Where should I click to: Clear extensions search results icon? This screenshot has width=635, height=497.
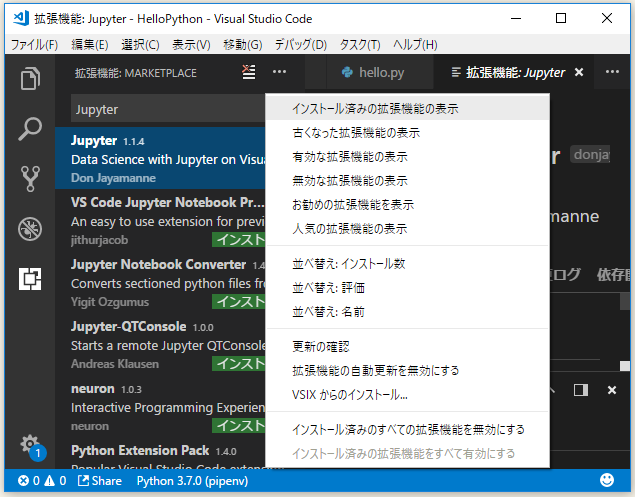pos(249,73)
